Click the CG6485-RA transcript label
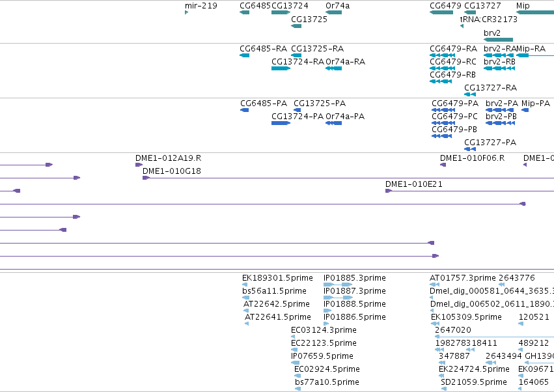 coord(263,48)
